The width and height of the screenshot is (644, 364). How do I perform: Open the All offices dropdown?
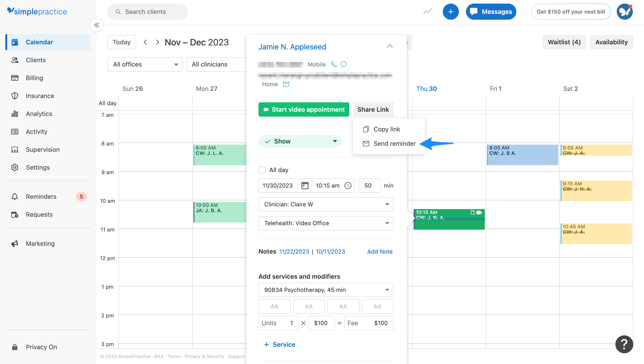pos(144,64)
